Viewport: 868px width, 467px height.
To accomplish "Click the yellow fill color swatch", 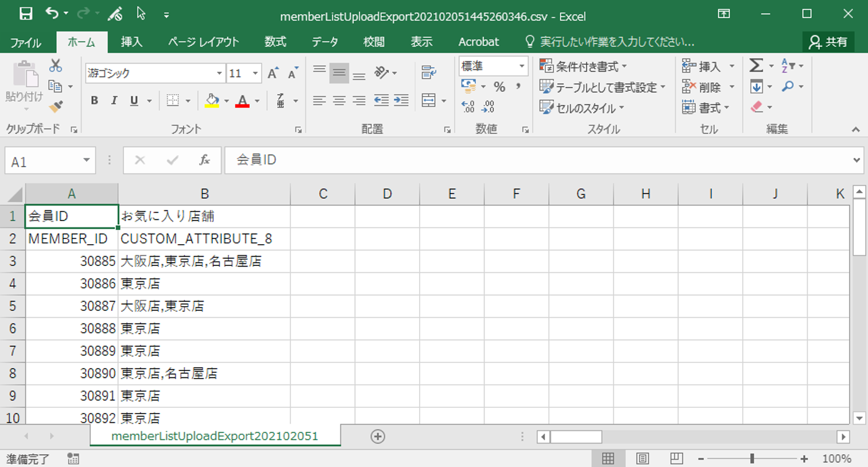I will tap(212, 101).
